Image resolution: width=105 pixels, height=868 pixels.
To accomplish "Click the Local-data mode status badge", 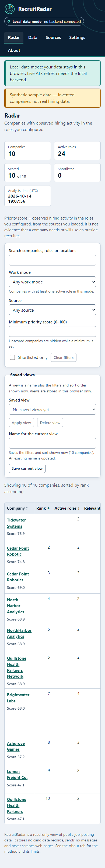I will pos(44,21).
